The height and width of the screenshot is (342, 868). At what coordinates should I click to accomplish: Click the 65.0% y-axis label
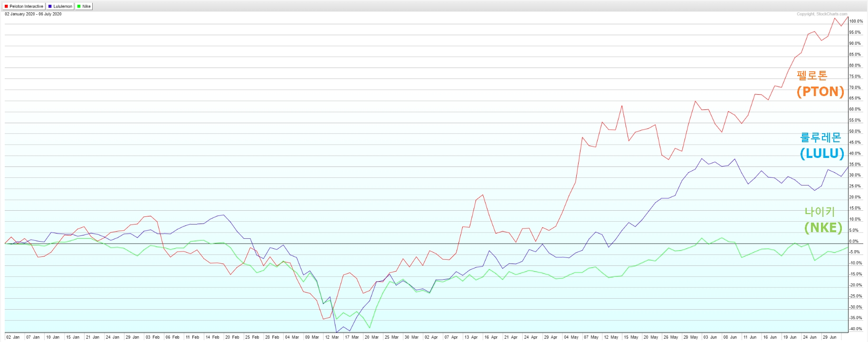coord(855,98)
